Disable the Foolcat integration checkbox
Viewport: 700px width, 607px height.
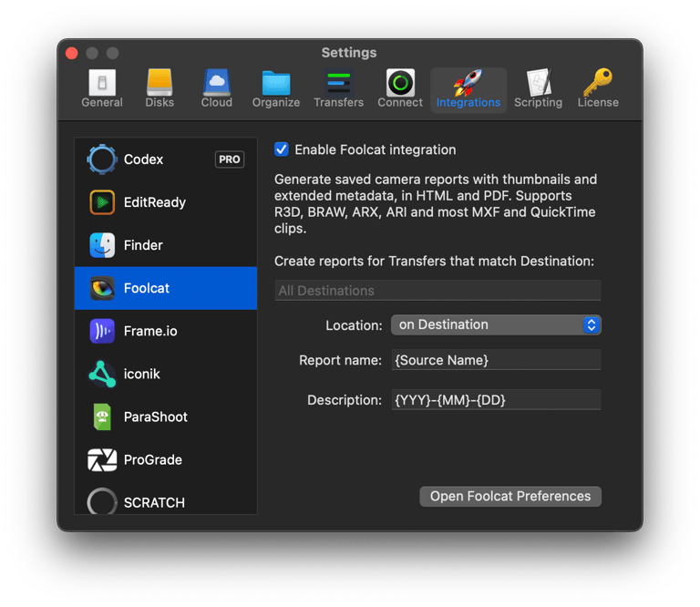(282, 149)
